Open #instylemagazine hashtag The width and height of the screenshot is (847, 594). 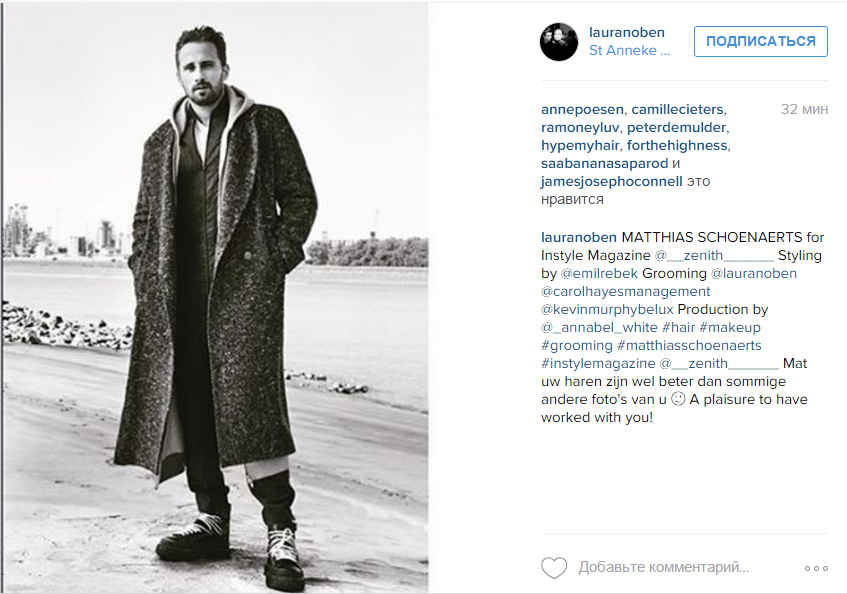tap(598, 363)
